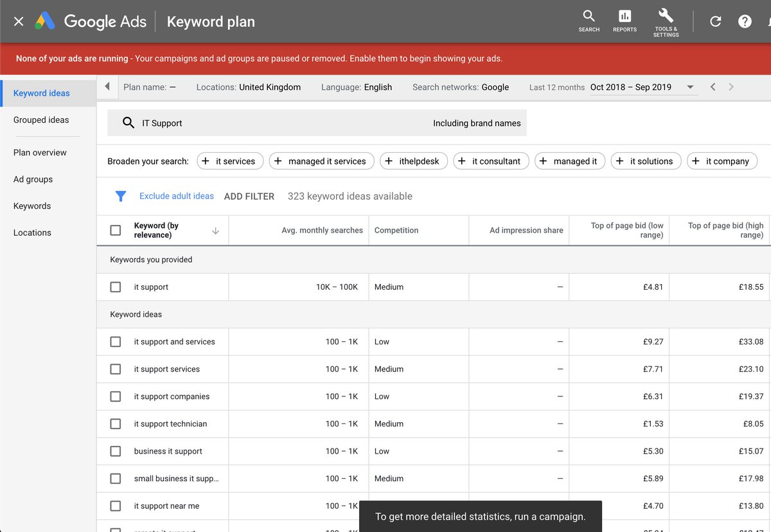This screenshot has height=532, width=771.
Task: Open the Grouped ideas tab
Action: (41, 120)
